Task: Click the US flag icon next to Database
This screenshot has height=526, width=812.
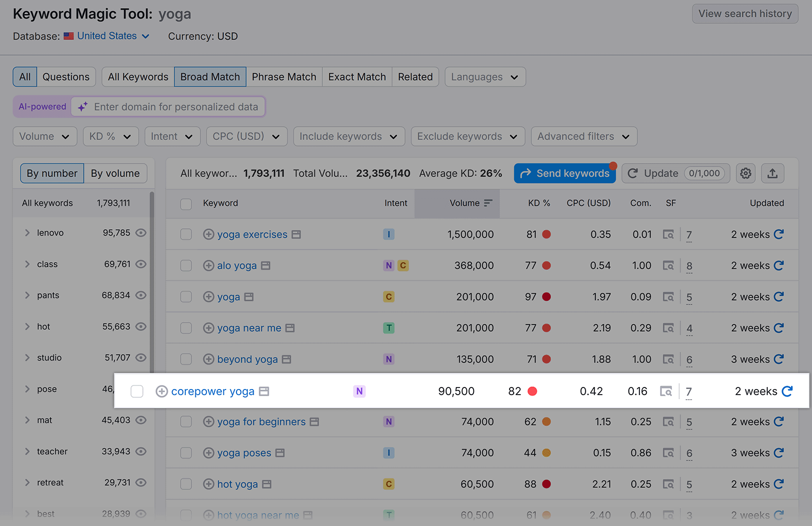Action: coord(69,36)
